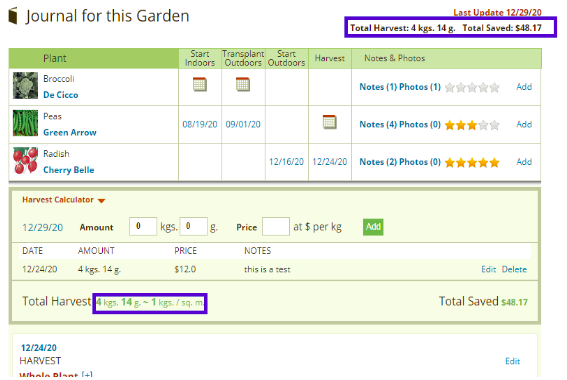This screenshot has height=380, width=567.
Task: Focus the Price input field
Action: tap(276, 226)
